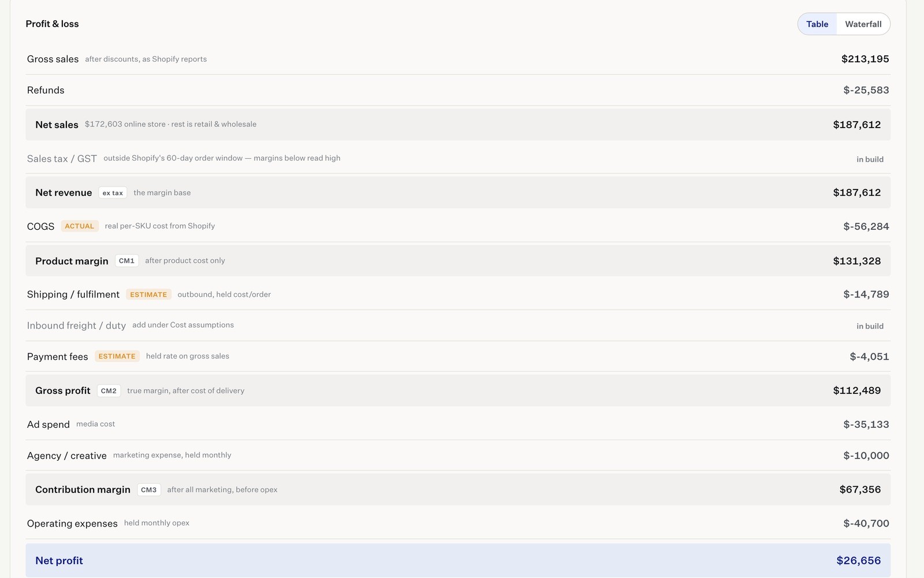Viewport: 924px width, 578px height.
Task: Switch to the Waterfall view
Action: (x=863, y=24)
